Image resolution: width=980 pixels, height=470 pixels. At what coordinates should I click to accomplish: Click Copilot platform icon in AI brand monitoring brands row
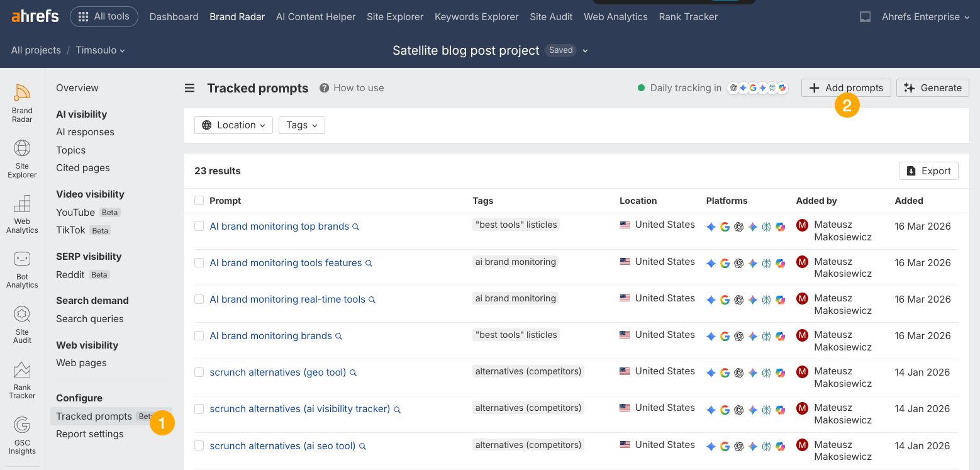(780, 337)
